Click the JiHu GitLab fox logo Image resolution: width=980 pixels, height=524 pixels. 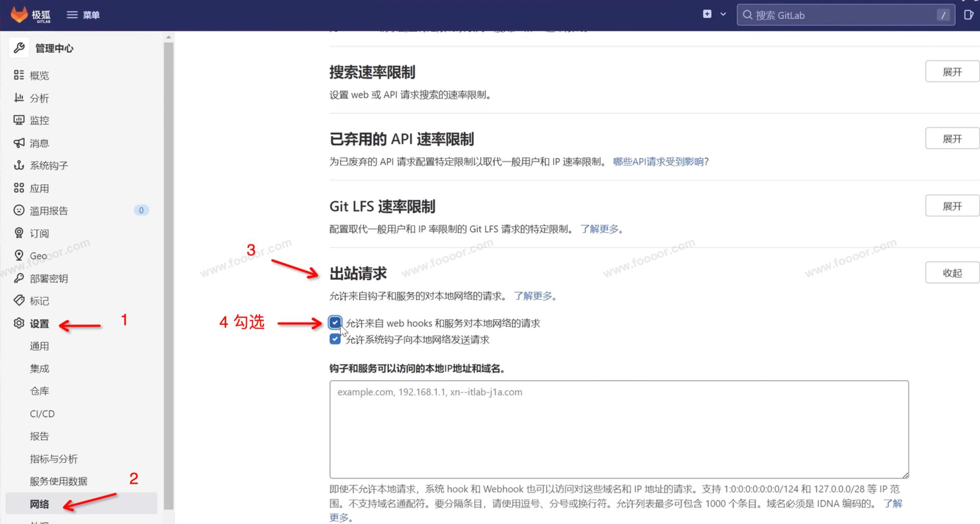click(x=19, y=14)
